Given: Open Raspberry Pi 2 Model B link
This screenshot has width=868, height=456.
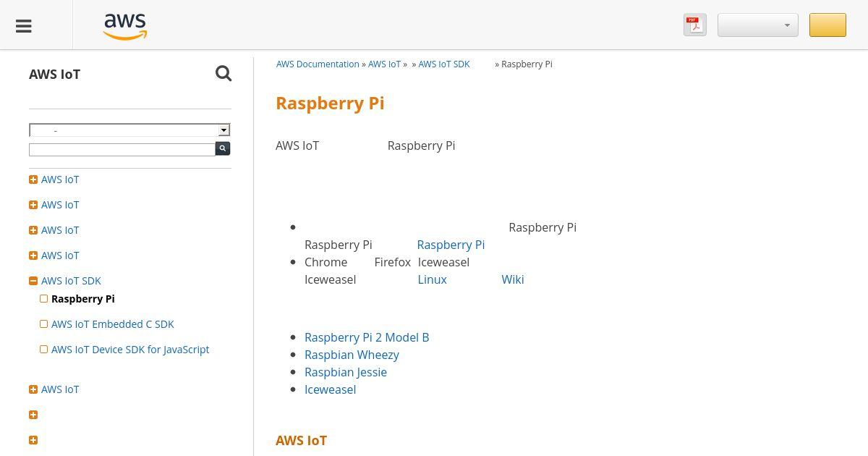Looking at the screenshot, I should 367,337.
